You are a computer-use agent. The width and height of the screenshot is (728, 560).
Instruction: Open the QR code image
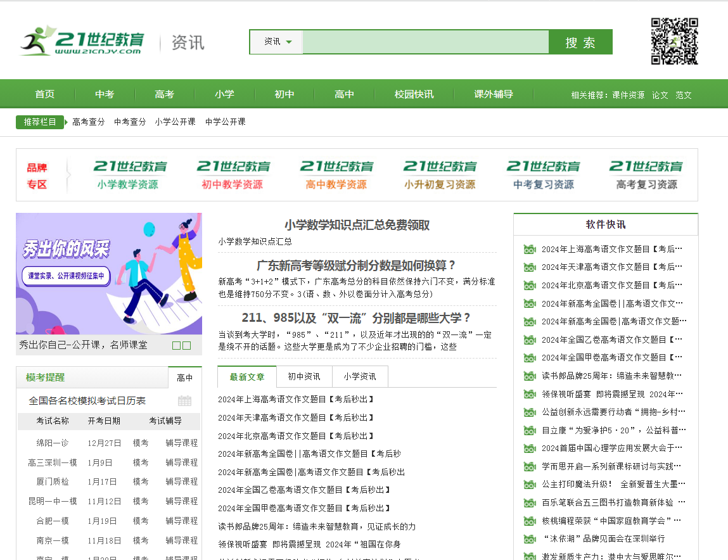[674, 41]
